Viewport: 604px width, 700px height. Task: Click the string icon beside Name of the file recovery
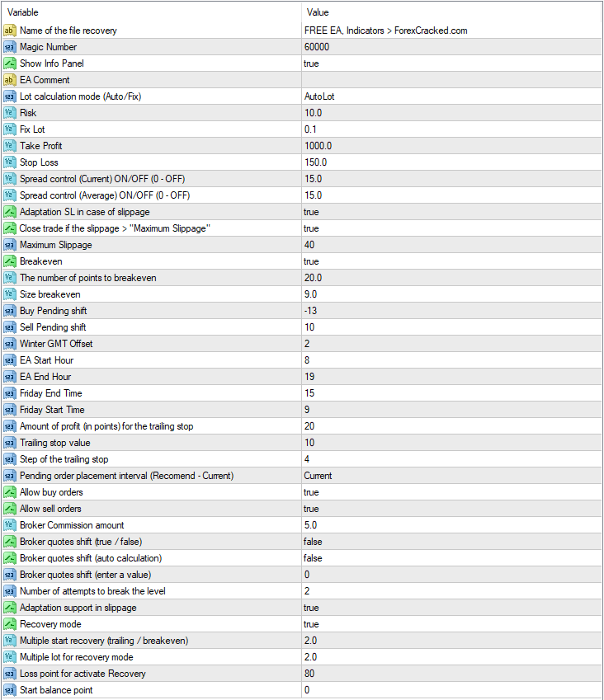(x=10, y=31)
